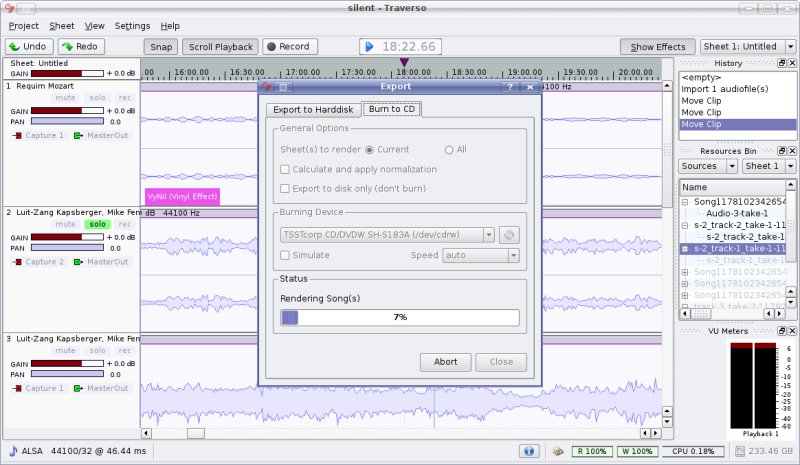
Task: Click the Redo toolbar button
Action: click(81, 46)
